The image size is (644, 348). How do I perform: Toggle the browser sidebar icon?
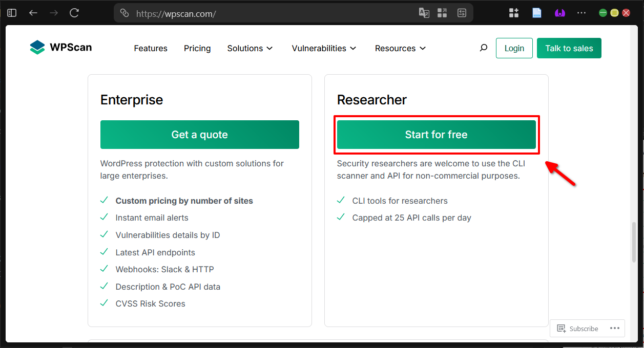(11, 12)
